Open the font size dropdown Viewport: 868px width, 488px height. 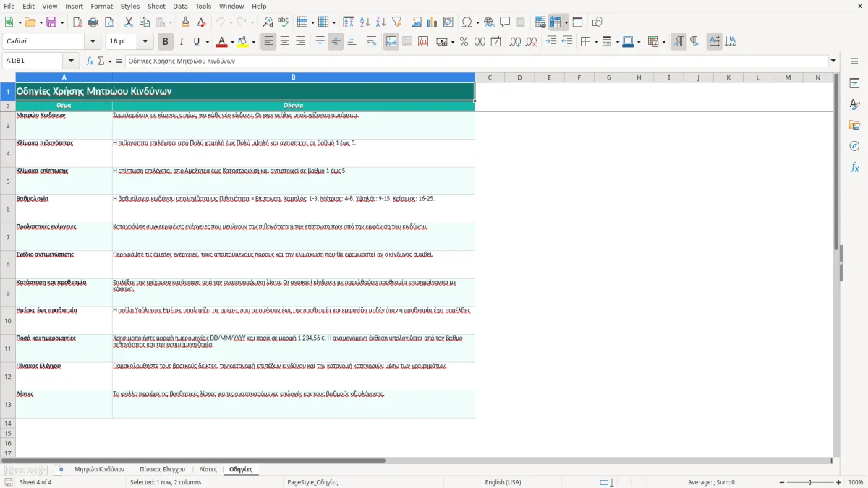click(x=145, y=42)
